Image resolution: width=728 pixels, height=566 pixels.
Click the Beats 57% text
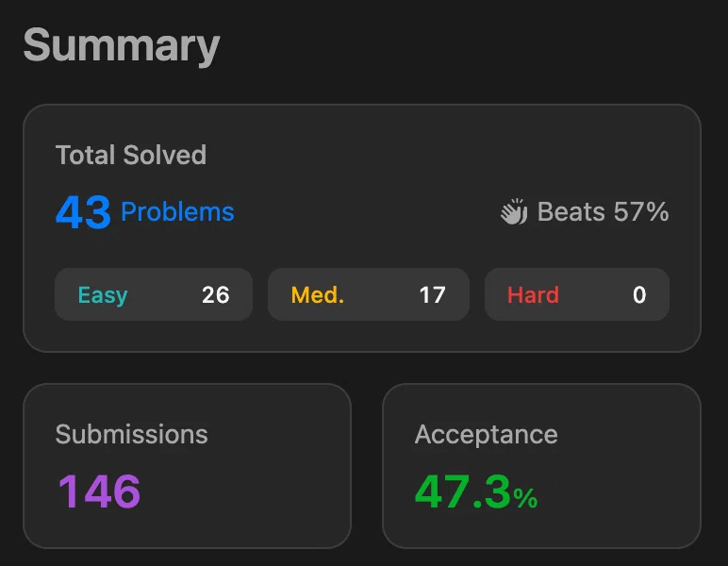point(603,212)
